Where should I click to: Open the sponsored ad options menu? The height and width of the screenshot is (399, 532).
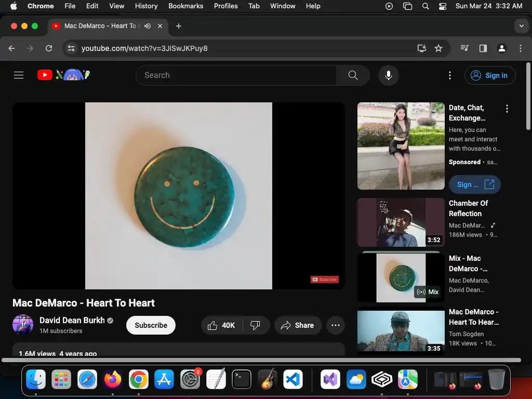(507, 109)
